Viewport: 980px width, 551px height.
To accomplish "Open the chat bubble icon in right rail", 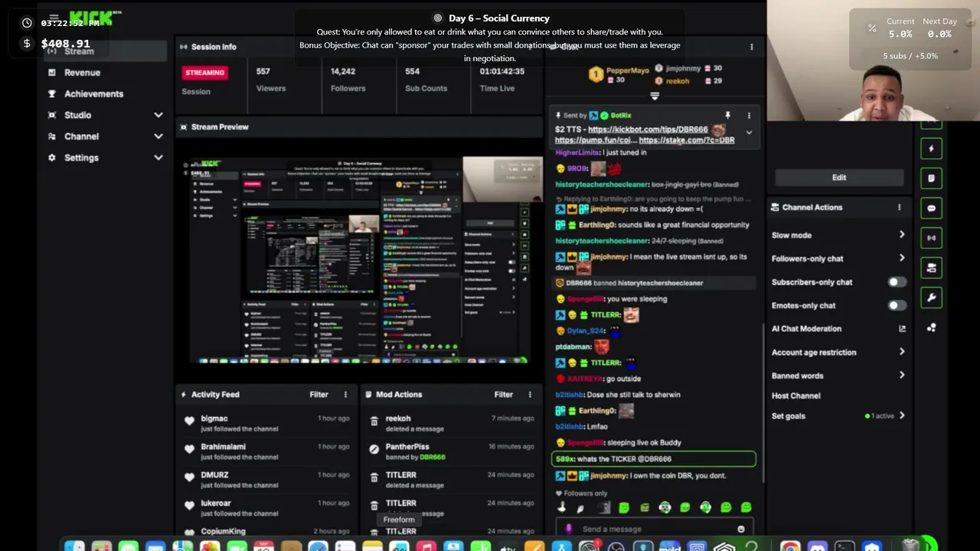I will (x=931, y=208).
